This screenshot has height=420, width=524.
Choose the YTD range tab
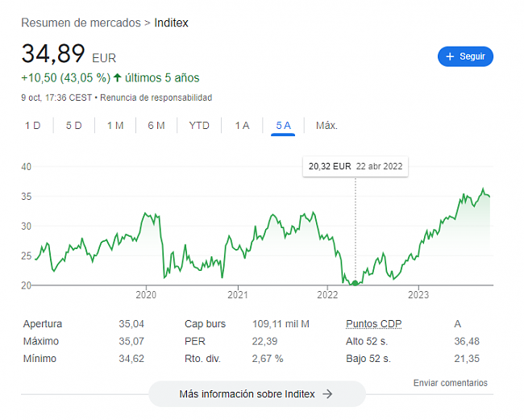199,126
